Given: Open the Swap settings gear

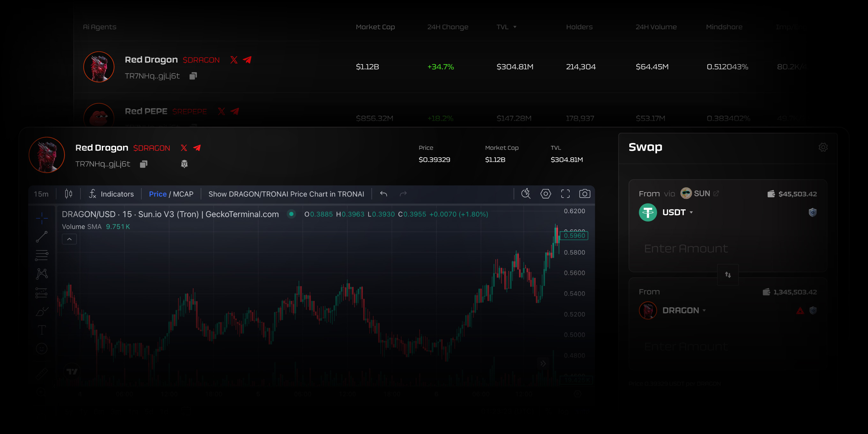Looking at the screenshot, I should (x=823, y=147).
